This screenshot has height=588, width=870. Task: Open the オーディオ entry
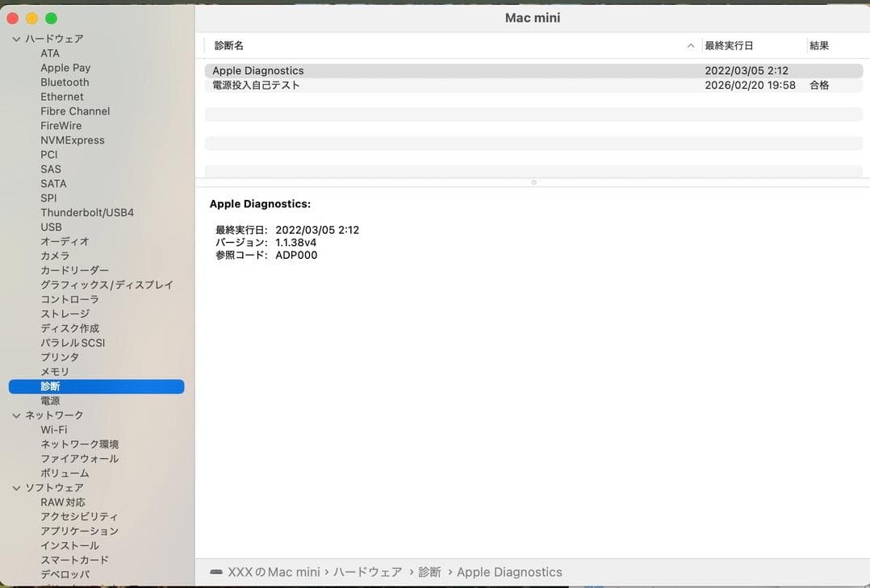pos(65,241)
